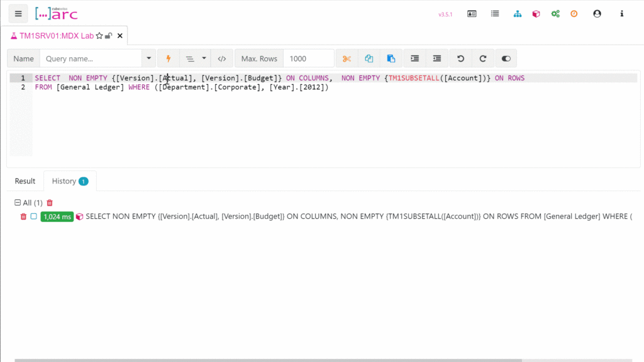The height and width of the screenshot is (362, 644).
Task: Open the green gears processes icon
Action: click(555, 14)
